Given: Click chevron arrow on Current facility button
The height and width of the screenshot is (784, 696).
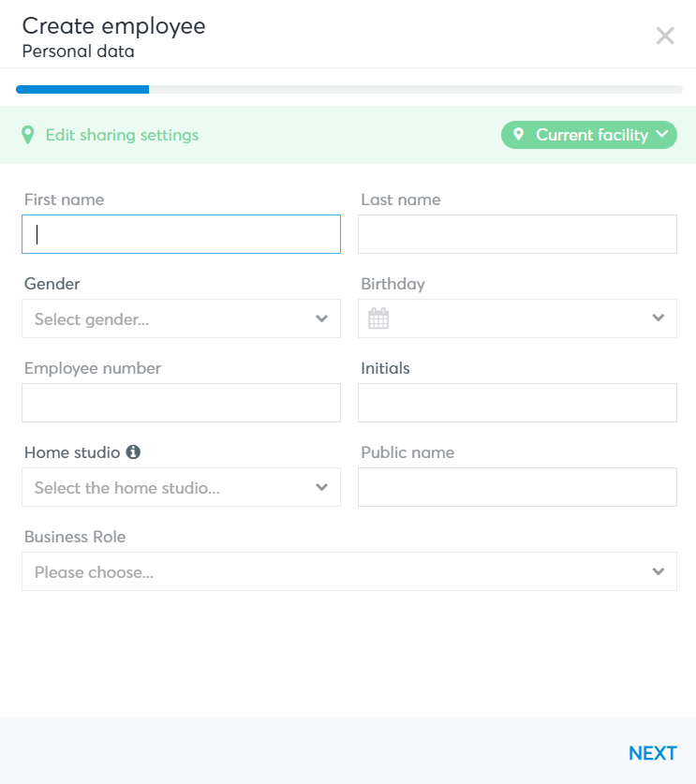Looking at the screenshot, I should [x=662, y=134].
